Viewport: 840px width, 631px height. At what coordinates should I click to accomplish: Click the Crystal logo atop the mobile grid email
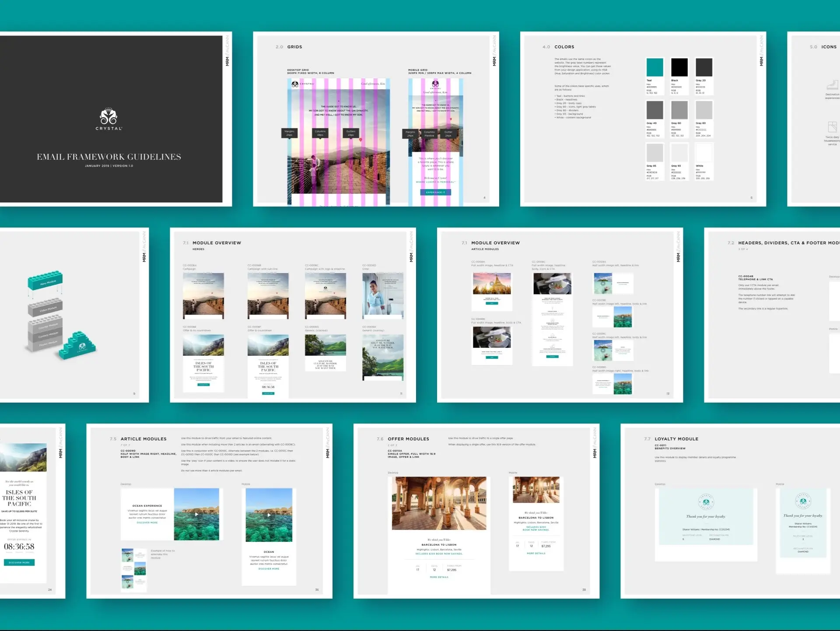click(435, 84)
